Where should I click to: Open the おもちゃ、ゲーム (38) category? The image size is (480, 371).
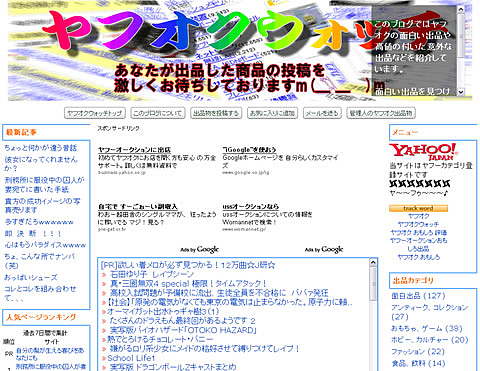click(x=427, y=329)
